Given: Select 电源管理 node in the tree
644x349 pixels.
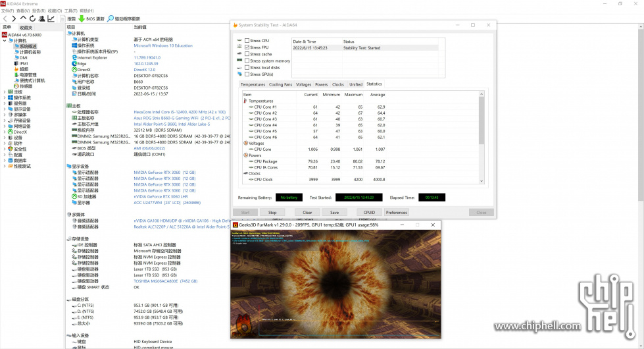Looking at the screenshot, I should click(x=25, y=75).
